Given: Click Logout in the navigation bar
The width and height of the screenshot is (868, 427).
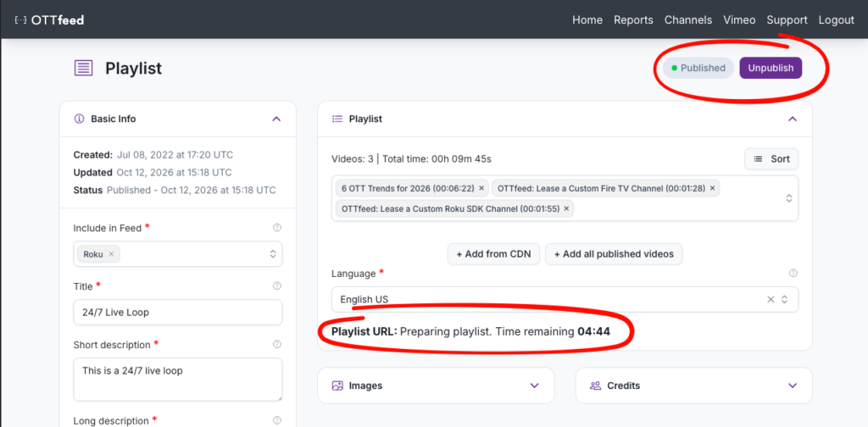Looking at the screenshot, I should tap(836, 20).
